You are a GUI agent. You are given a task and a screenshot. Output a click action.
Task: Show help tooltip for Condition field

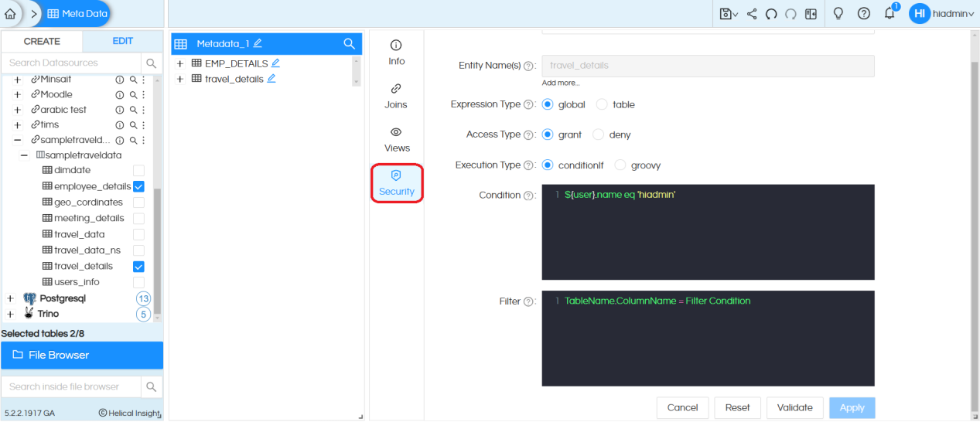pos(529,196)
